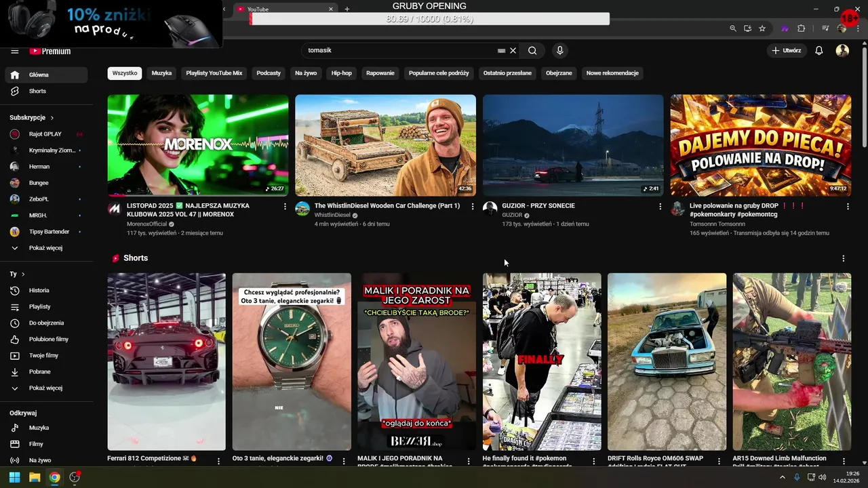Click the GUZIOR channel avatar
This screenshot has height=488, width=868.
click(490, 209)
